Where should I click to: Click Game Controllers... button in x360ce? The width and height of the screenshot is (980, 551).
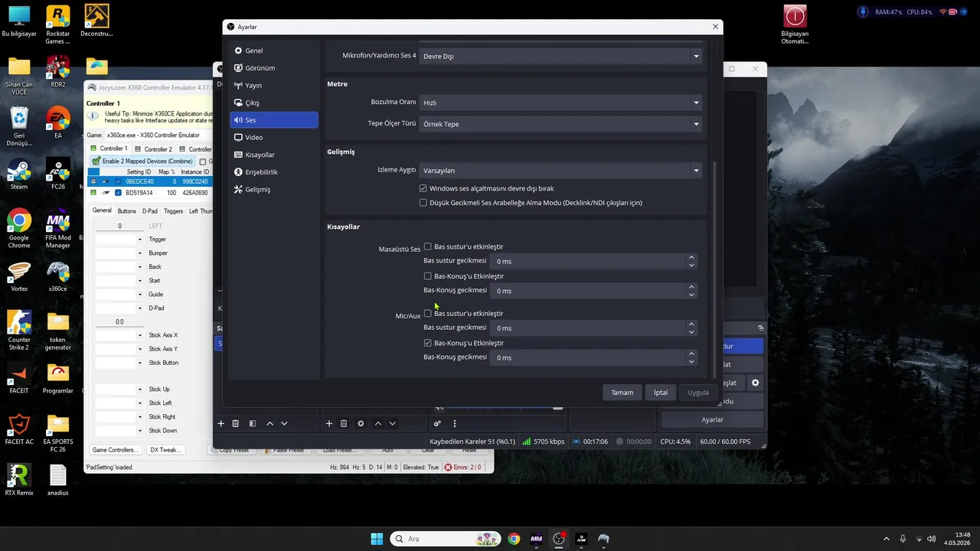[115, 450]
